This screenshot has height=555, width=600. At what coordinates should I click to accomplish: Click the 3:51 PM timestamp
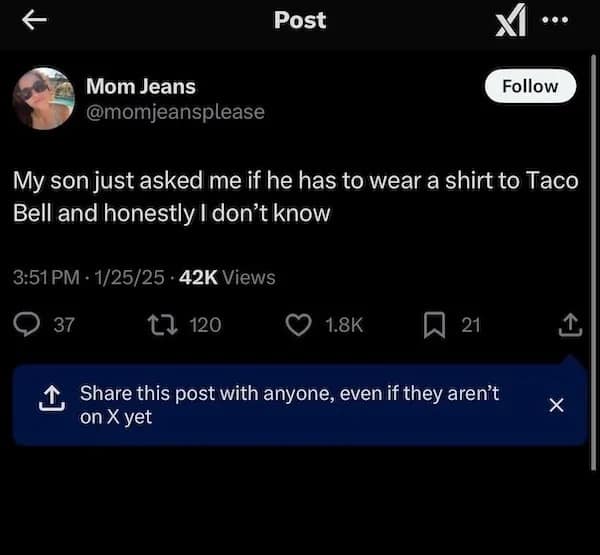pyautogui.click(x=47, y=277)
